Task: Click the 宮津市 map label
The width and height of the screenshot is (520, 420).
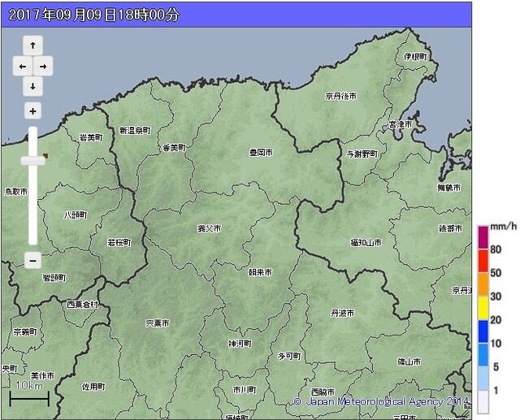Action: (x=401, y=124)
